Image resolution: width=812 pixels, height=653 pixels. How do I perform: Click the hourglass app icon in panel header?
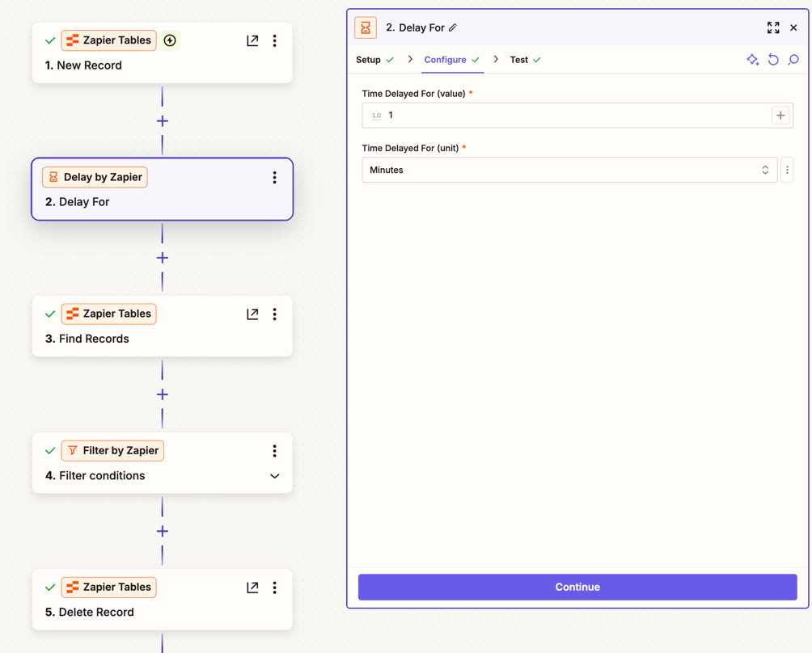(366, 28)
